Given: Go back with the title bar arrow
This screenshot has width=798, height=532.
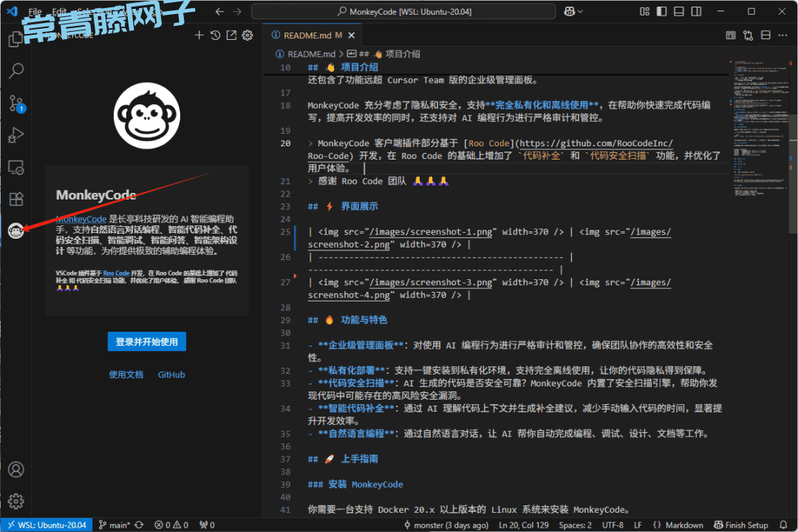Looking at the screenshot, I should point(219,12).
